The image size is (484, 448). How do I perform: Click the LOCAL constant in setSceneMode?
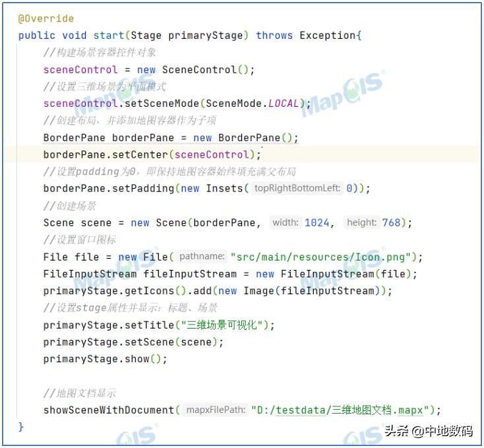point(284,104)
